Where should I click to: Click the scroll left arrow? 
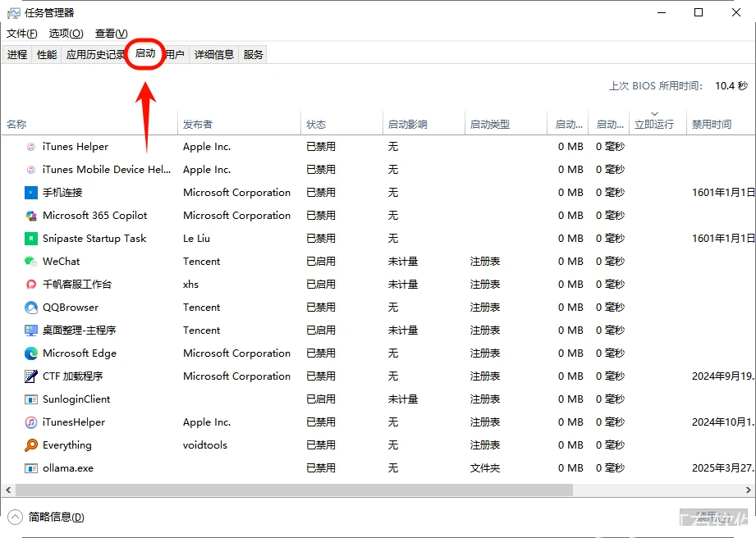click(x=8, y=490)
